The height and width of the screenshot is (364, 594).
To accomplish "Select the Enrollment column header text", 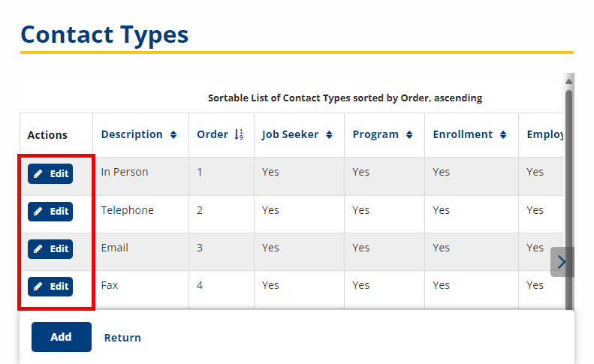I will pos(463,134).
